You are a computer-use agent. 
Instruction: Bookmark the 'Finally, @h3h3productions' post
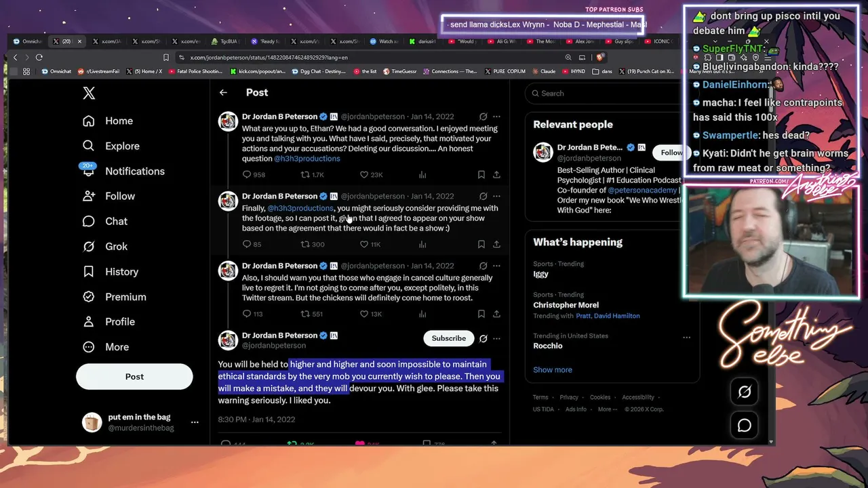[x=481, y=244]
